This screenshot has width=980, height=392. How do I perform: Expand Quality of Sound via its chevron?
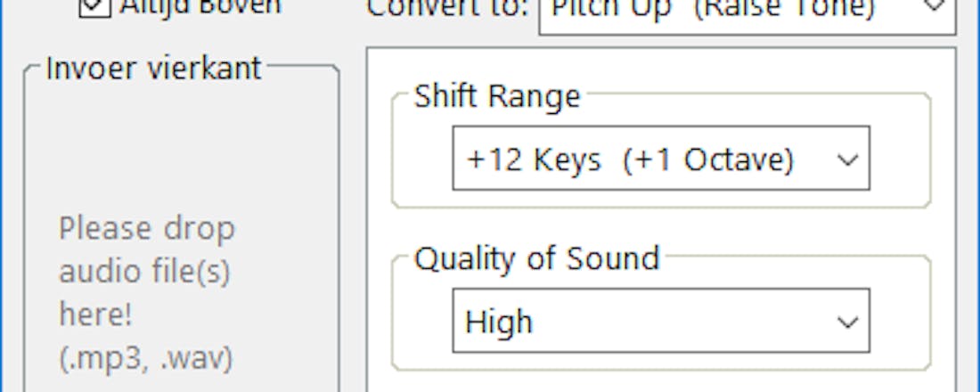(x=847, y=322)
